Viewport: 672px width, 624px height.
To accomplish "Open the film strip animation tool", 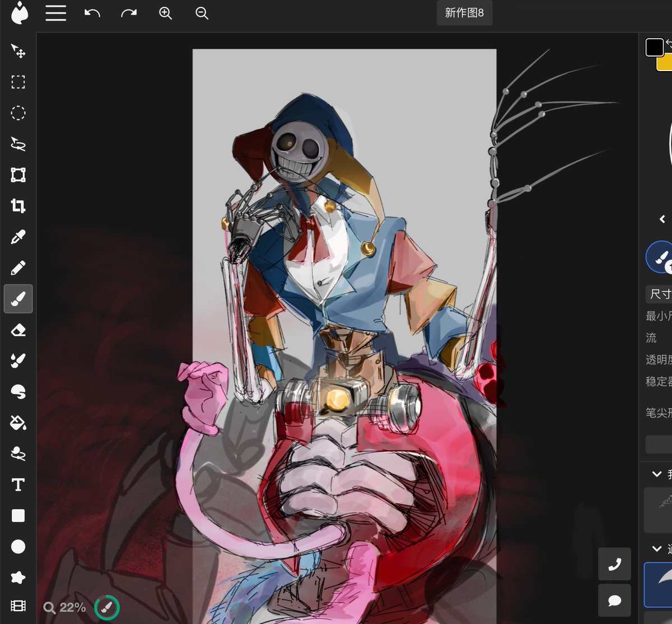I will (x=18, y=606).
